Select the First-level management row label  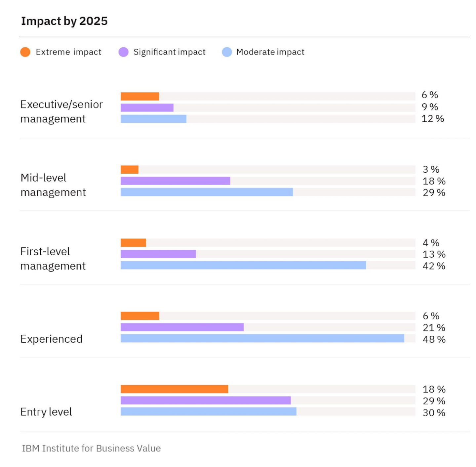(53, 259)
